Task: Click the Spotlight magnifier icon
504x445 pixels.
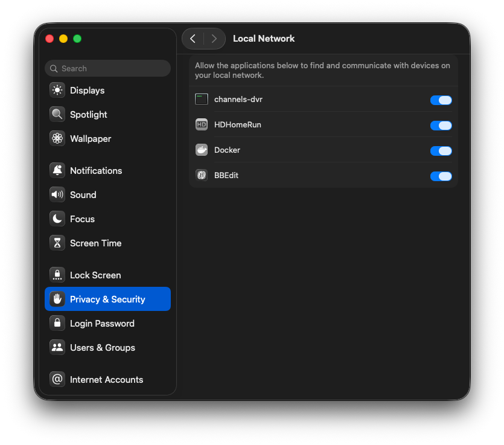Action: pyautogui.click(x=57, y=115)
